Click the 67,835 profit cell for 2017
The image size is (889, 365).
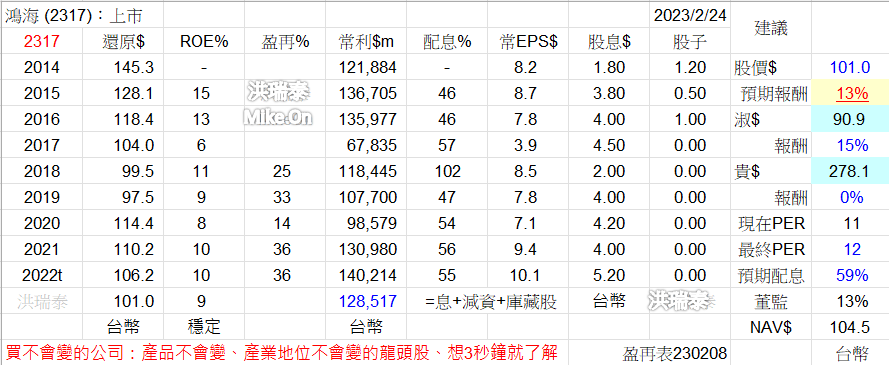point(372,146)
